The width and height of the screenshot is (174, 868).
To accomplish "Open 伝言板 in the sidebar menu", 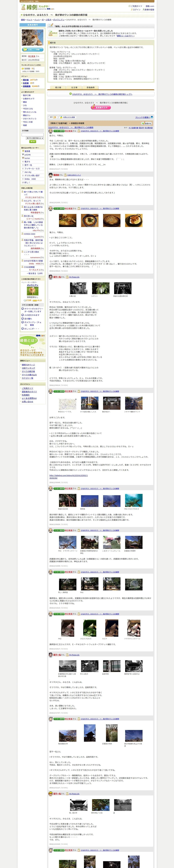I will pyautogui.click(x=26, y=83).
